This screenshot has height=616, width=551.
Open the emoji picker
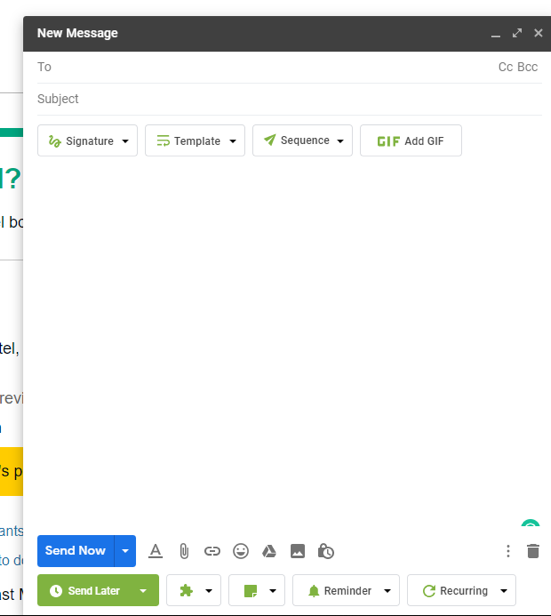241,551
